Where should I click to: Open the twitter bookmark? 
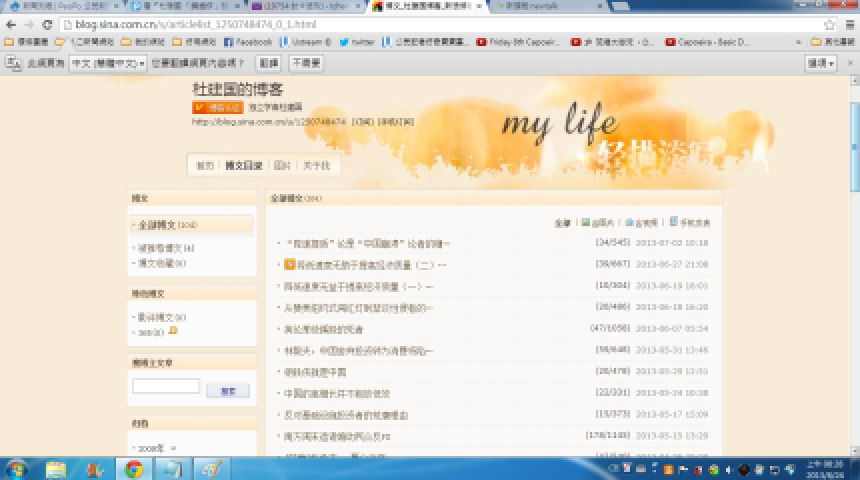(x=357, y=42)
